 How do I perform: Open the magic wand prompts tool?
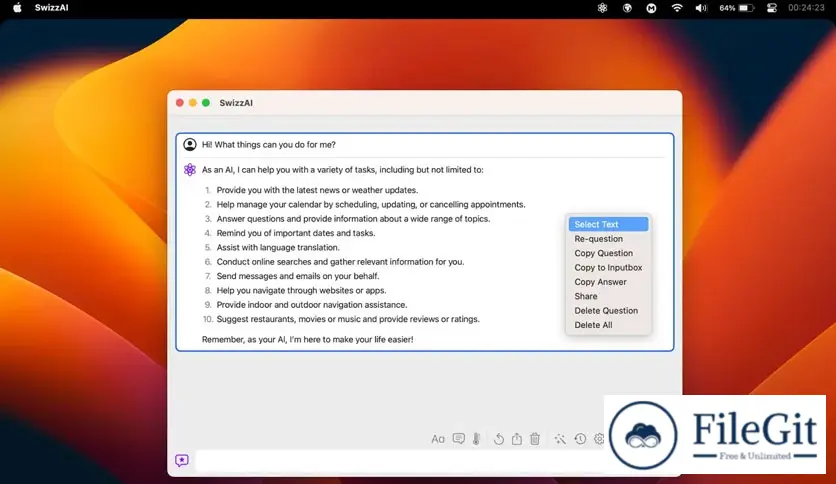559,439
